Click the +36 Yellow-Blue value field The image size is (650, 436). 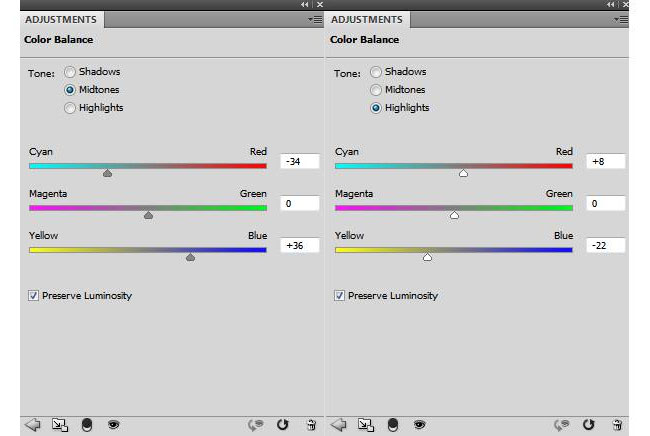coord(300,245)
